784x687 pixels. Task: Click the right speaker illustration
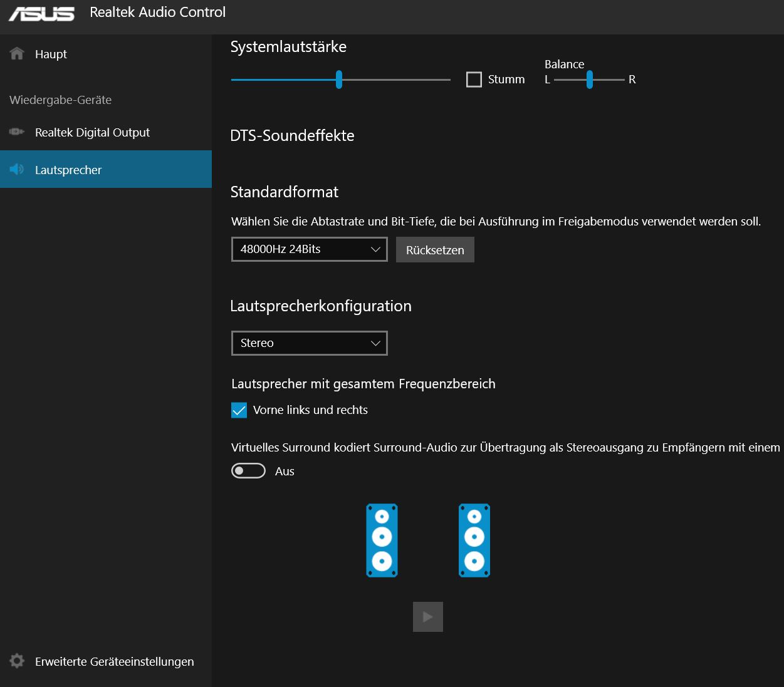[x=474, y=540]
